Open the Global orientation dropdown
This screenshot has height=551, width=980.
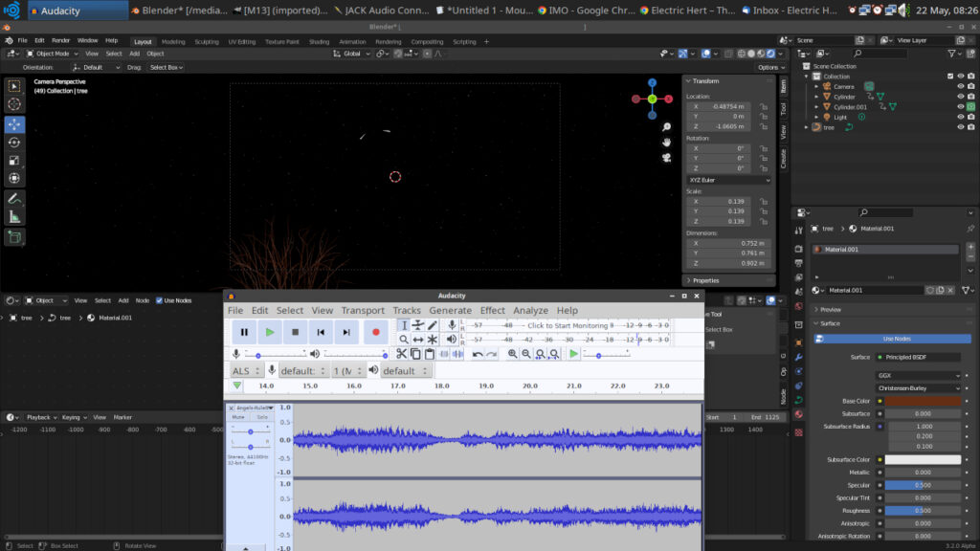click(x=350, y=54)
